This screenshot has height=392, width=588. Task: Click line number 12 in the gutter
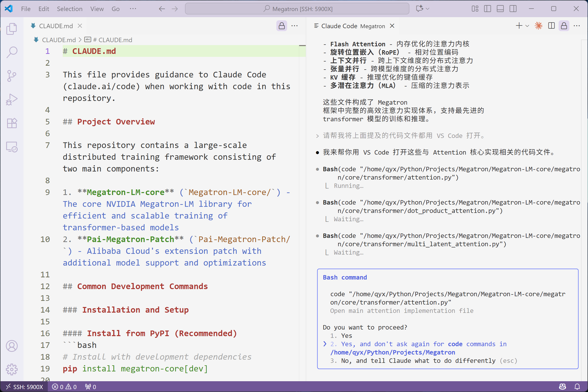point(45,286)
